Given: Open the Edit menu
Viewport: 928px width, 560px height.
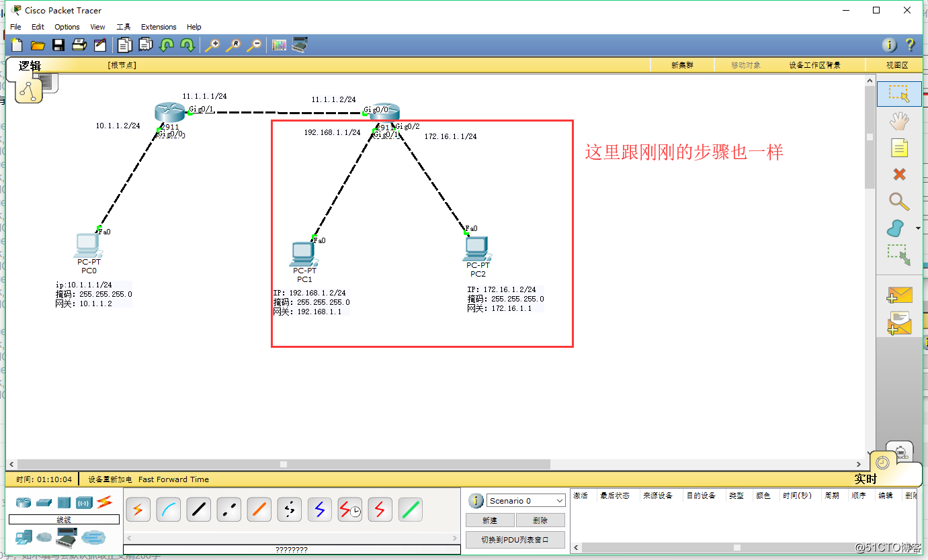Looking at the screenshot, I should pyautogui.click(x=38, y=27).
